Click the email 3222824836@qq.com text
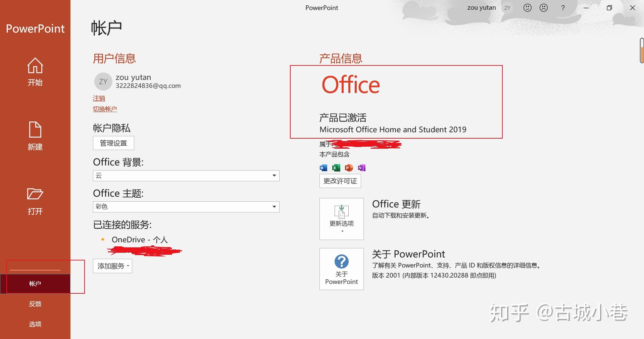The image size is (644, 339). click(x=148, y=86)
